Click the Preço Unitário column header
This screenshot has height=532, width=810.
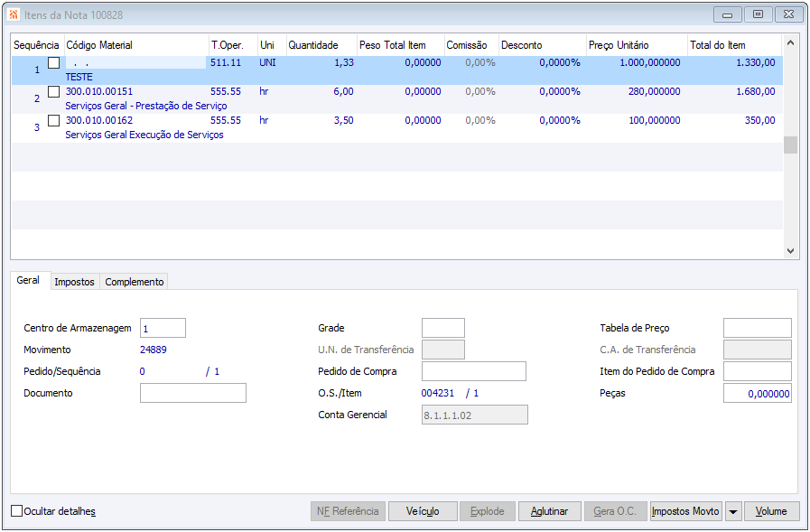click(637, 45)
